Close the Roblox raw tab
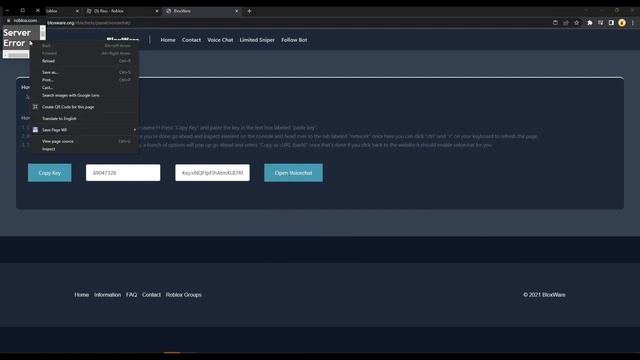The width and height of the screenshot is (640, 360). coord(157,11)
